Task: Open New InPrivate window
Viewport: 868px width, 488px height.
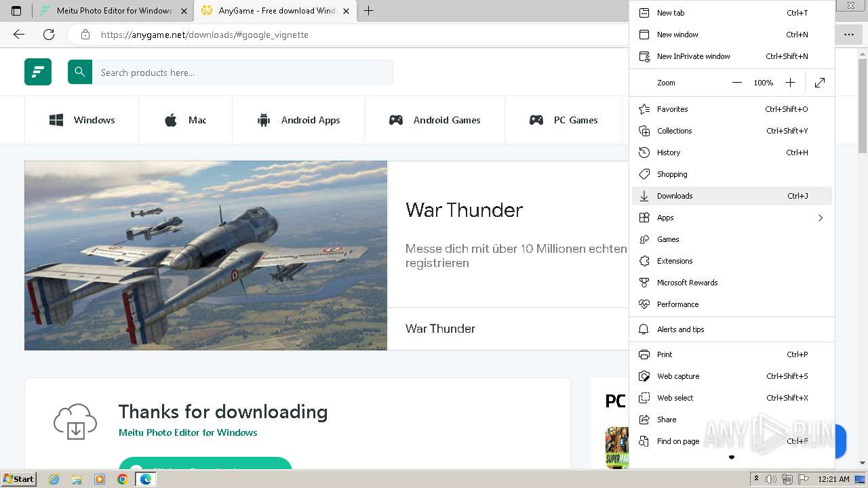Action: [732, 56]
